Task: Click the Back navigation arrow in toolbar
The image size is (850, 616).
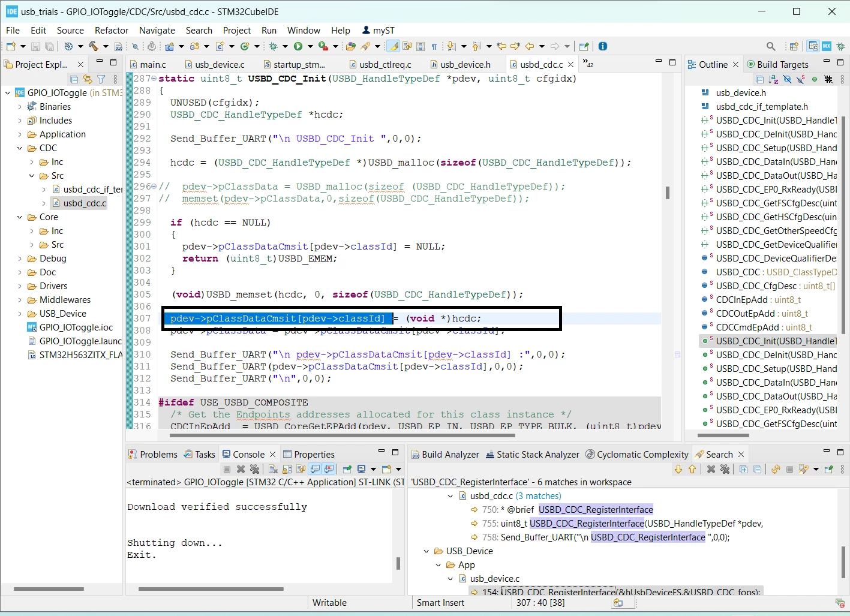Action: 529,46
